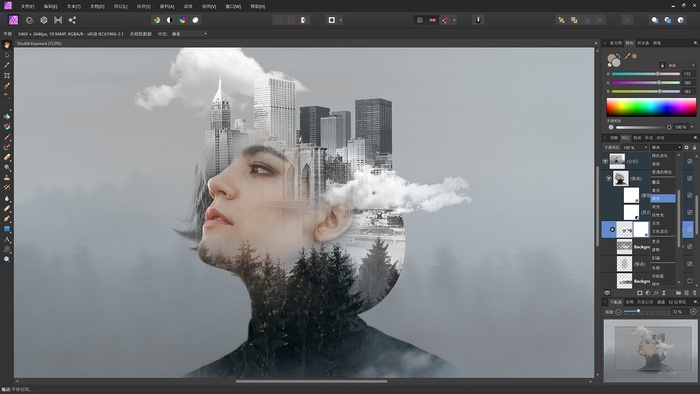The width and height of the screenshot is (700, 394).
Task: Open layer blend options gear icon
Action: coord(687,147)
